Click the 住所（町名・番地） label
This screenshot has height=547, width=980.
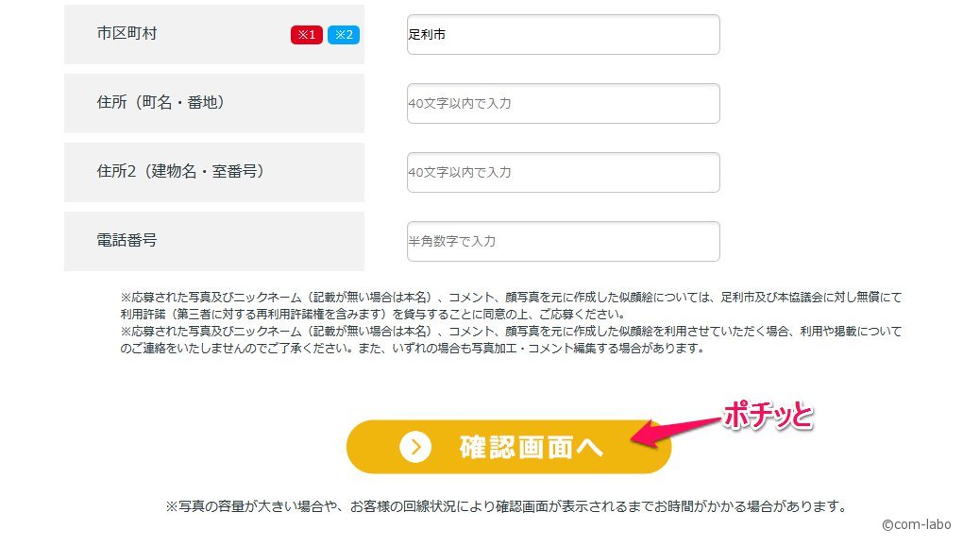(161, 103)
